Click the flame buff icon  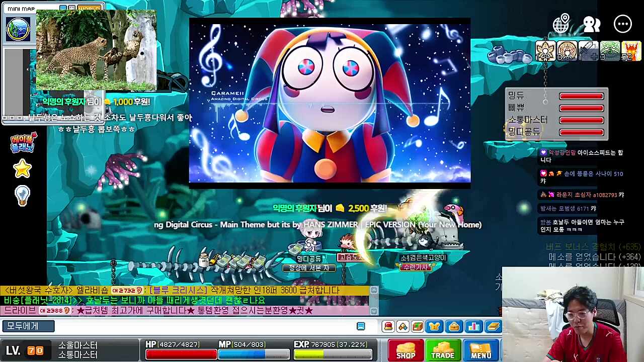(x=631, y=51)
